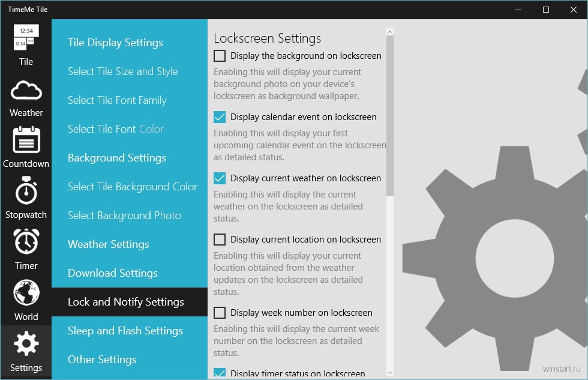The width and height of the screenshot is (588, 380).
Task: Check Display current location on lockscreen
Action: click(x=220, y=240)
